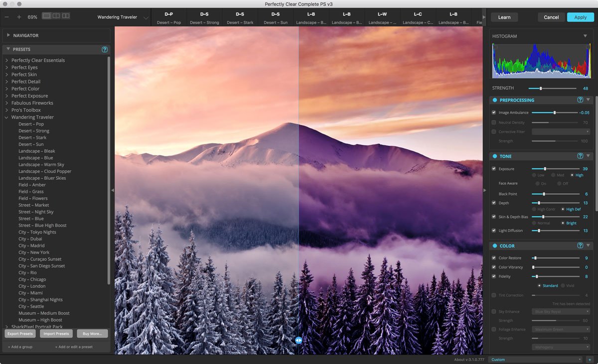This screenshot has width=598, height=364.
Task: Select the Desert – Sun preset tab
Action: [x=275, y=17]
